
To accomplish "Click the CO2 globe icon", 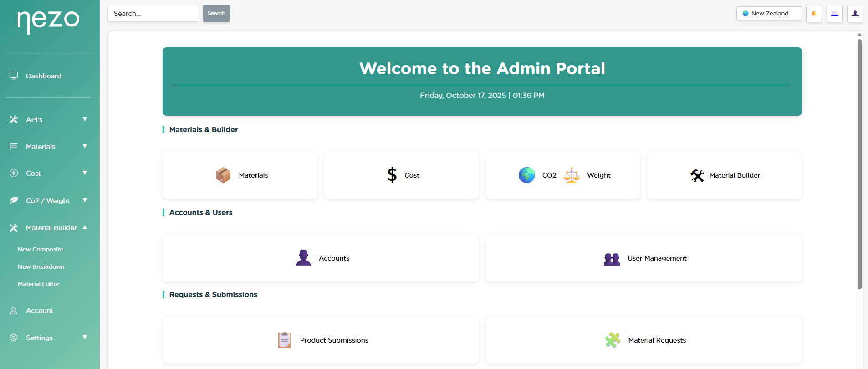I will click(526, 175).
